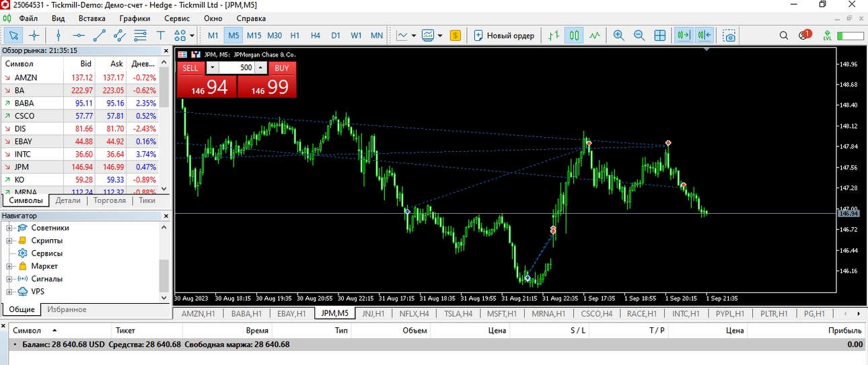Click the volume field showing 500
Viewport: 868px width, 365px height.
pyautogui.click(x=237, y=68)
